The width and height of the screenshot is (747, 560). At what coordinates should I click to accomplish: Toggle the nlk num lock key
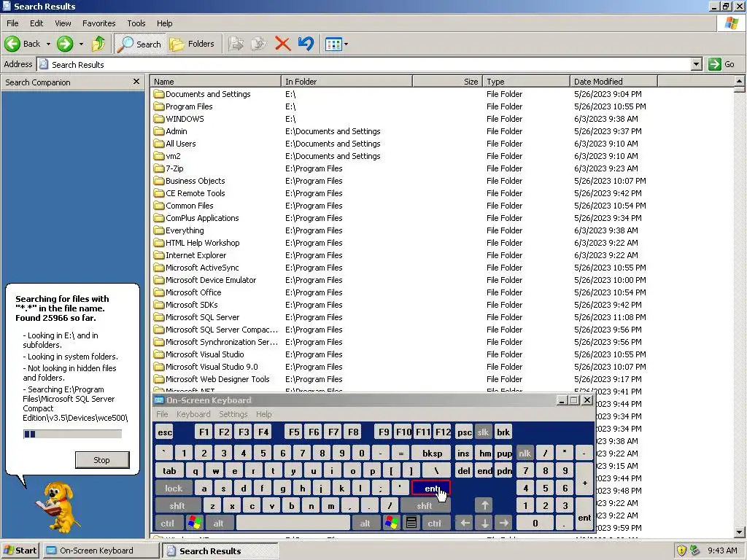[x=525, y=454]
